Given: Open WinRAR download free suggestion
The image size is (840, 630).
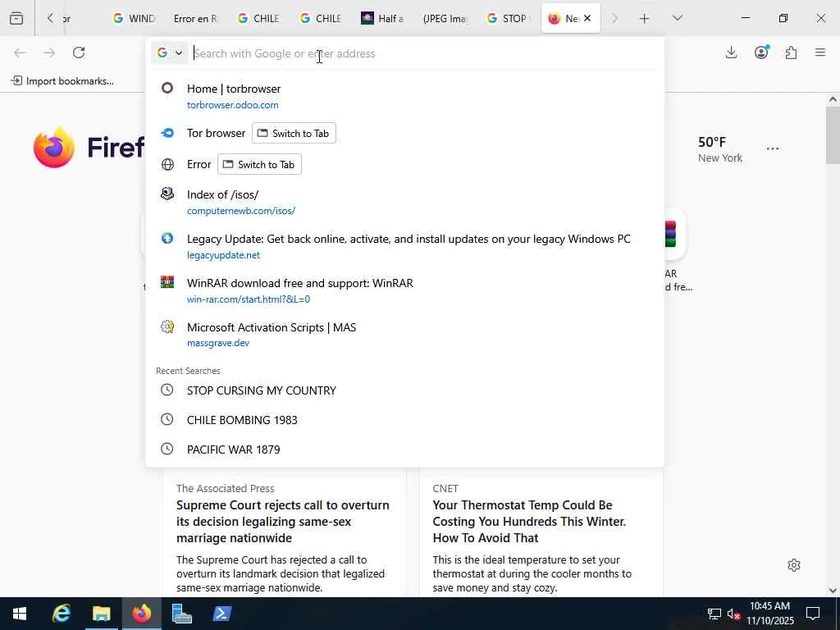Looking at the screenshot, I should pos(405,290).
